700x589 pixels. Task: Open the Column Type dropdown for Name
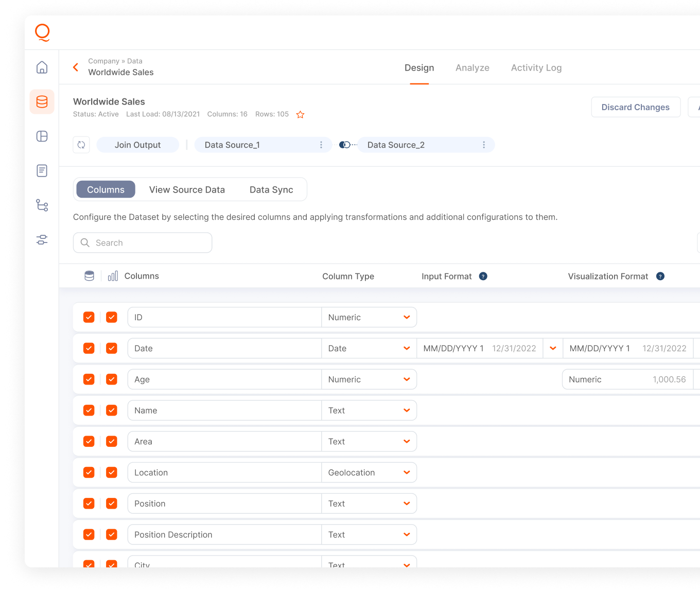click(406, 410)
